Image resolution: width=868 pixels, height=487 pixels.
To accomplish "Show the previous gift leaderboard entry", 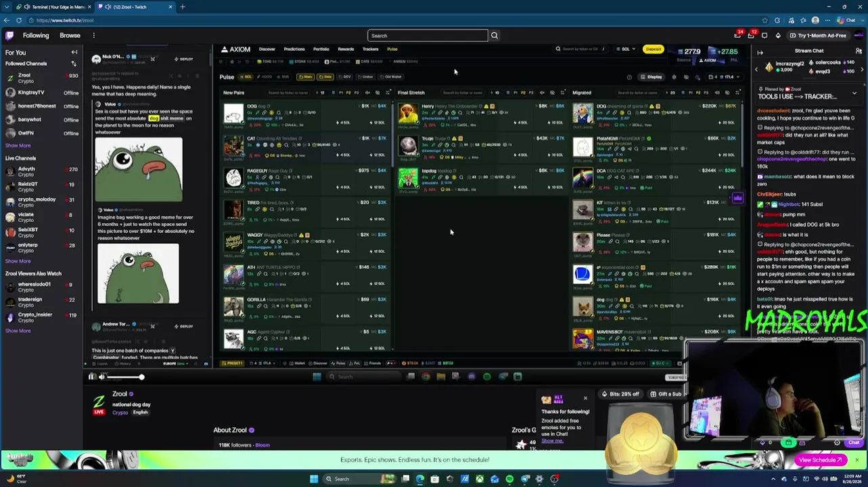I will pos(756,69).
